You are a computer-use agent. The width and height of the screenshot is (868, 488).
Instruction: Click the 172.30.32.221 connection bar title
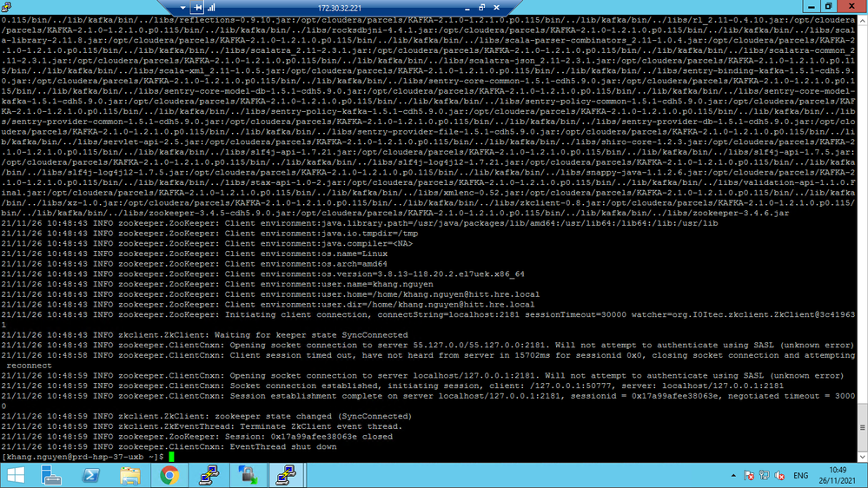coord(340,9)
